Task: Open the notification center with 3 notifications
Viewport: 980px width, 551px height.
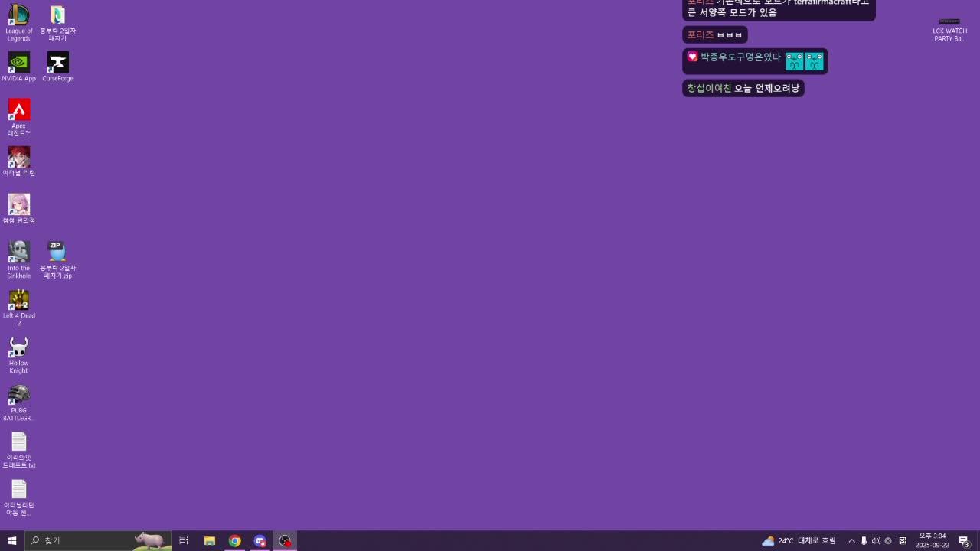Action: point(964,540)
